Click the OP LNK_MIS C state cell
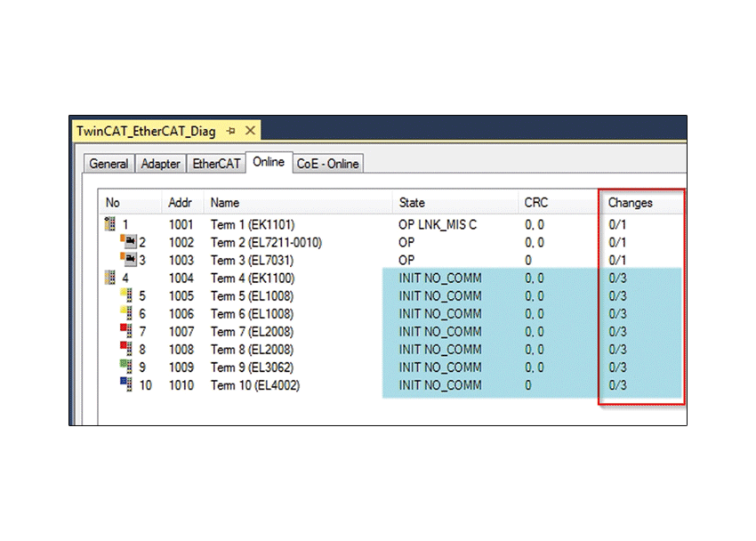The height and width of the screenshot is (541, 756). 438,225
